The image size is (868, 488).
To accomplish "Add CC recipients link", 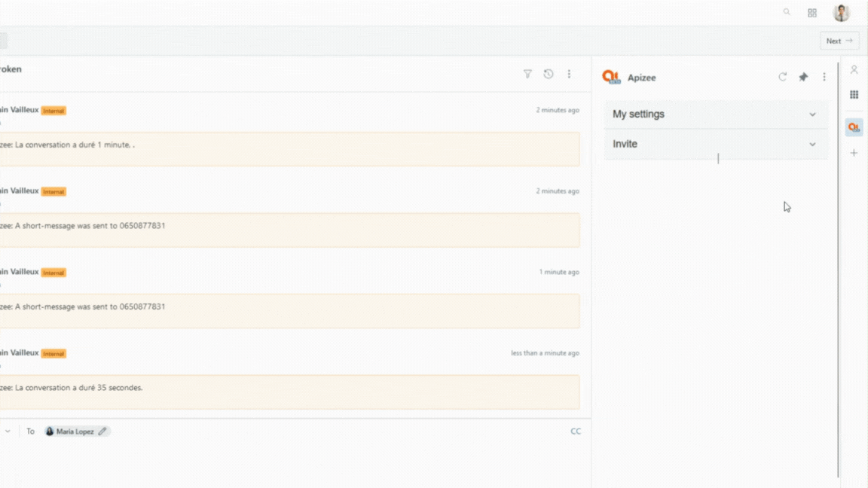I will pyautogui.click(x=576, y=431).
